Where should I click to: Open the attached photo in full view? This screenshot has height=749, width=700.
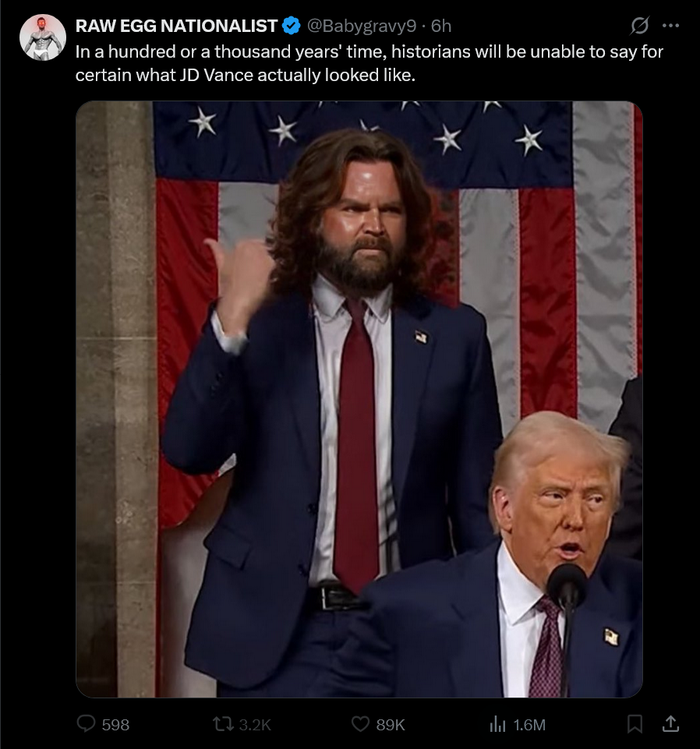click(x=359, y=399)
